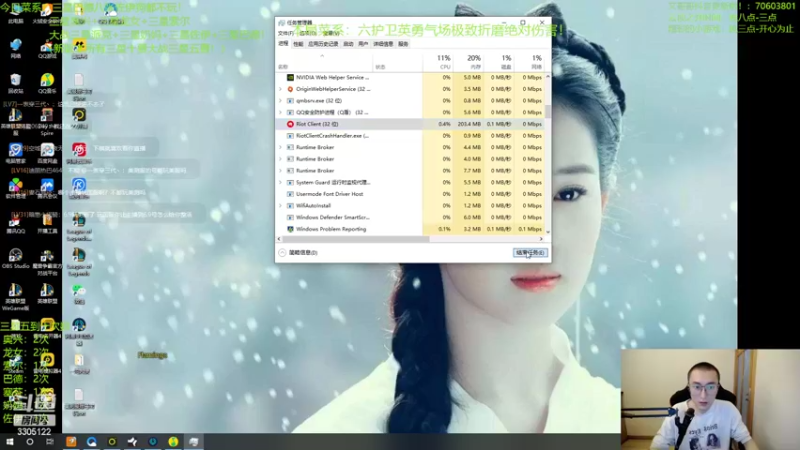The width and height of the screenshot is (800, 450).
Task: Select the Riot Client (32 位) row
Action: click(410, 124)
